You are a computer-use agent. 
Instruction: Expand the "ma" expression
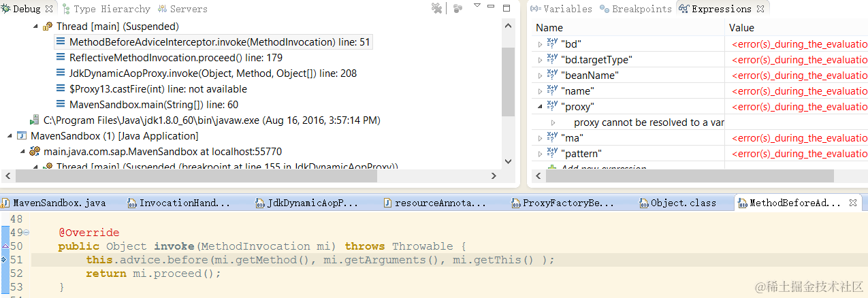coord(540,138)
